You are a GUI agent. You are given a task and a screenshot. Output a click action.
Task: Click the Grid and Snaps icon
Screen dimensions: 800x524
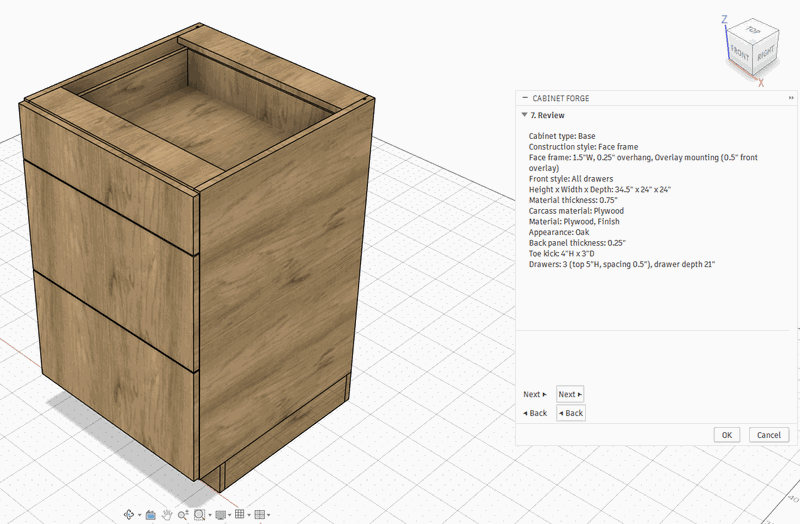(239, 514)
